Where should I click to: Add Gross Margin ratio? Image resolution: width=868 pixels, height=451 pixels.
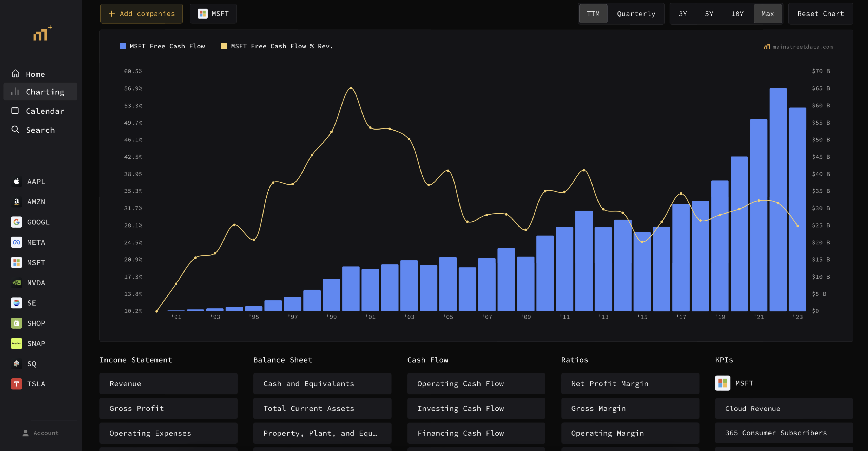coord(630,409)
